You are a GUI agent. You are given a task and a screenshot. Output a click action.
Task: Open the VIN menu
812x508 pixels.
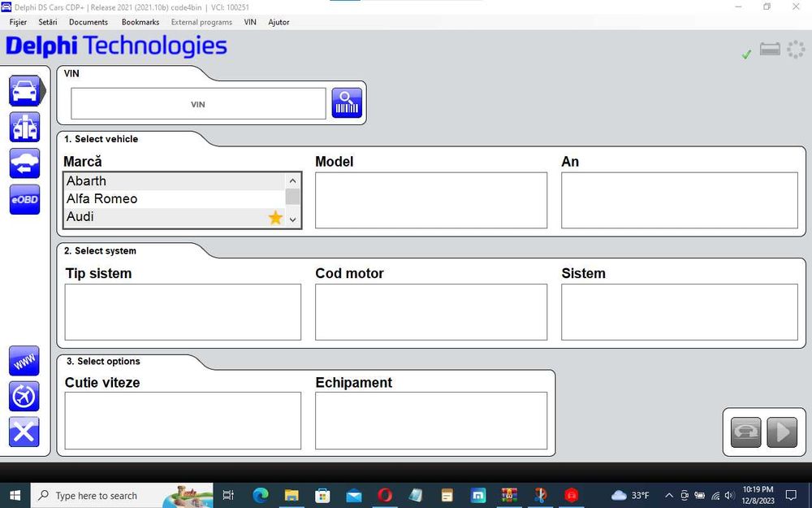[250, 22]
